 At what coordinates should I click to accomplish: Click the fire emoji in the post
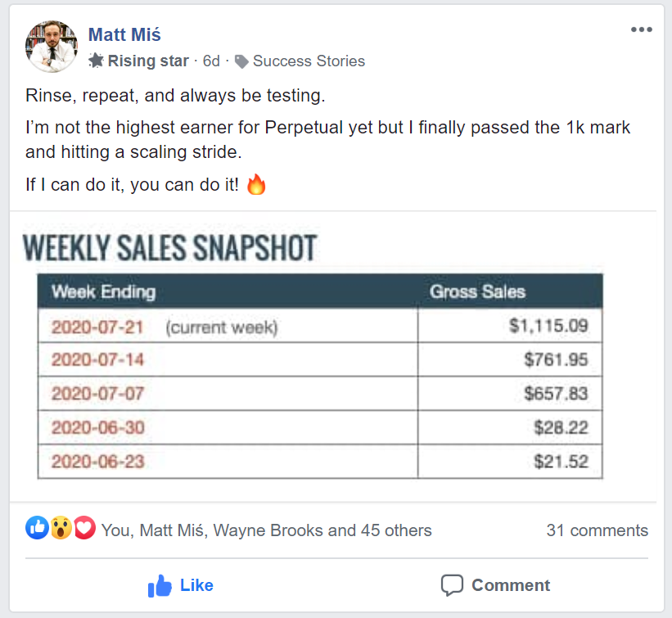click(x=256, y=185)
